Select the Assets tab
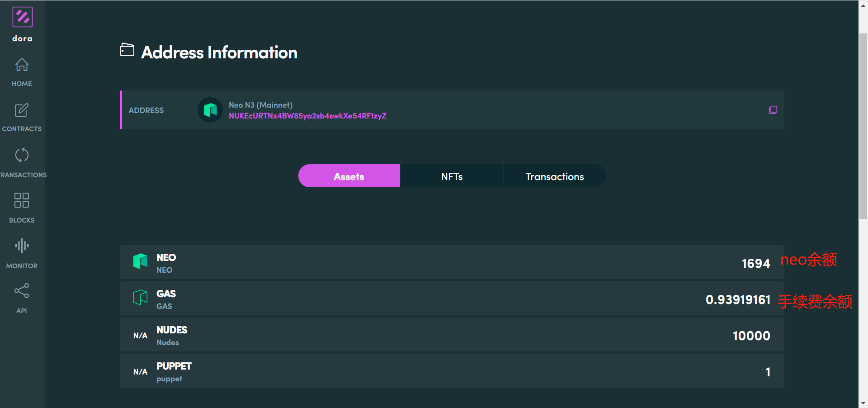The height and width of the screenshot is (408, 868). click(349, 176)
